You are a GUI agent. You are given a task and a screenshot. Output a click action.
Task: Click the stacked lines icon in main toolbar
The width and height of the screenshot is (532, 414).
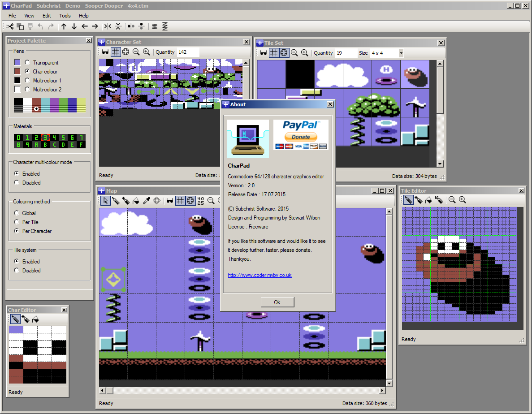coord(154,26)
